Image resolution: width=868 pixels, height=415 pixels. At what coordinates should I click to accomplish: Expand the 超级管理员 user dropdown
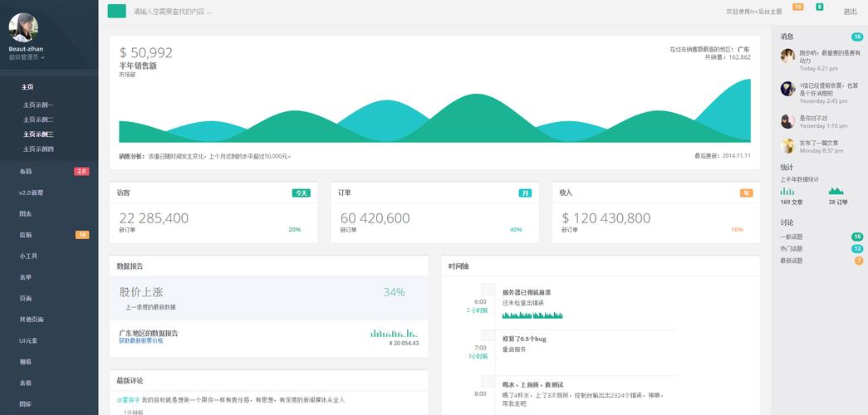27,57
